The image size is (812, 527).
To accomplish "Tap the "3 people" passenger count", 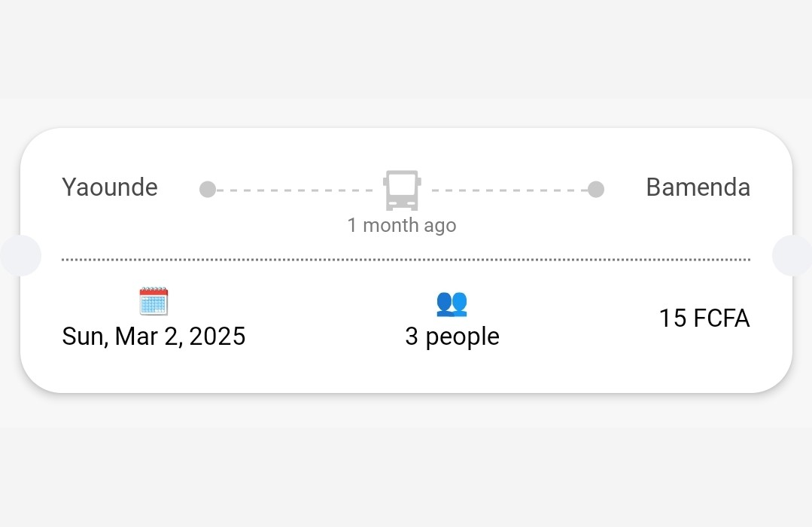I will [452, 336].
